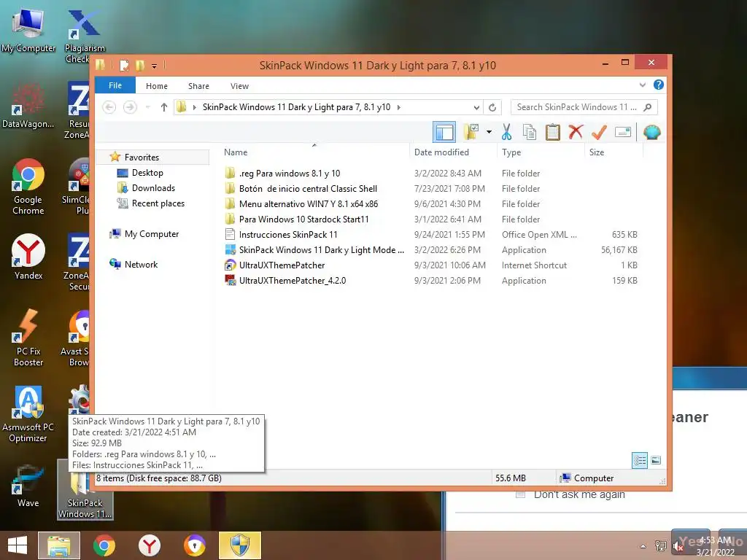Viewport: 747px width, 560px height.
Task: Open recent locations dropdown arrow
Action: pos(148,107)
